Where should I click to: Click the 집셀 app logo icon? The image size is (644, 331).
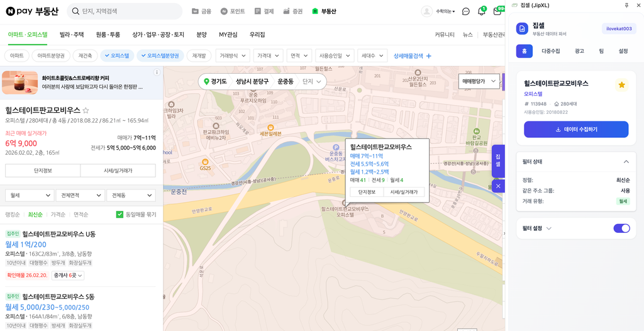(522, 28)
